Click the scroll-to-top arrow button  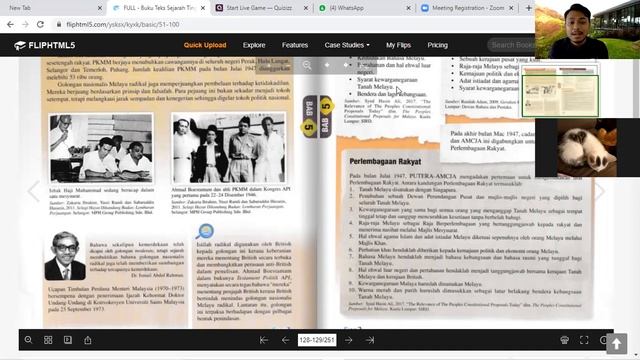click(x=616, y=343)
